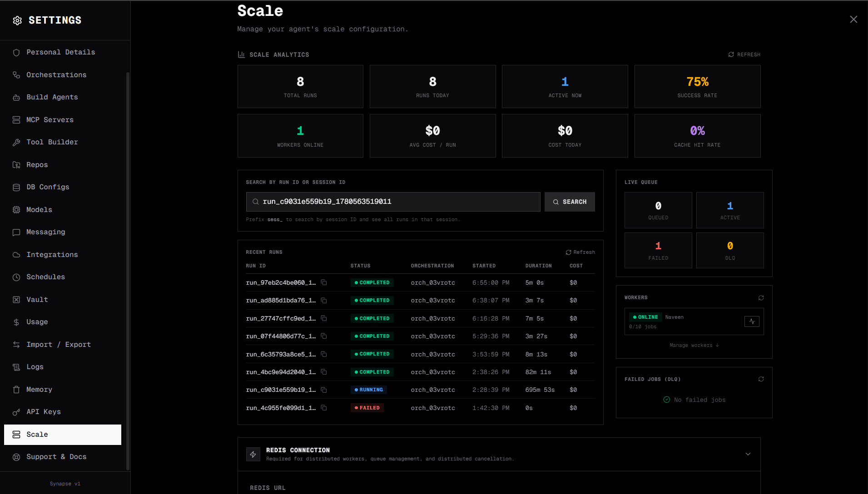This screenshot has width=868, height=494.
Task: Click the 82m 11s duration cell
Action: [538, 372]
